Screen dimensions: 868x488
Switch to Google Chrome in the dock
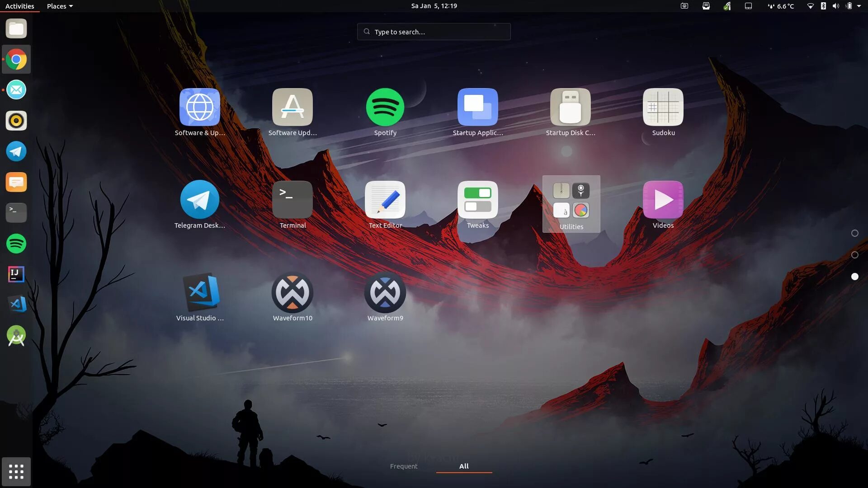[16, 60]
